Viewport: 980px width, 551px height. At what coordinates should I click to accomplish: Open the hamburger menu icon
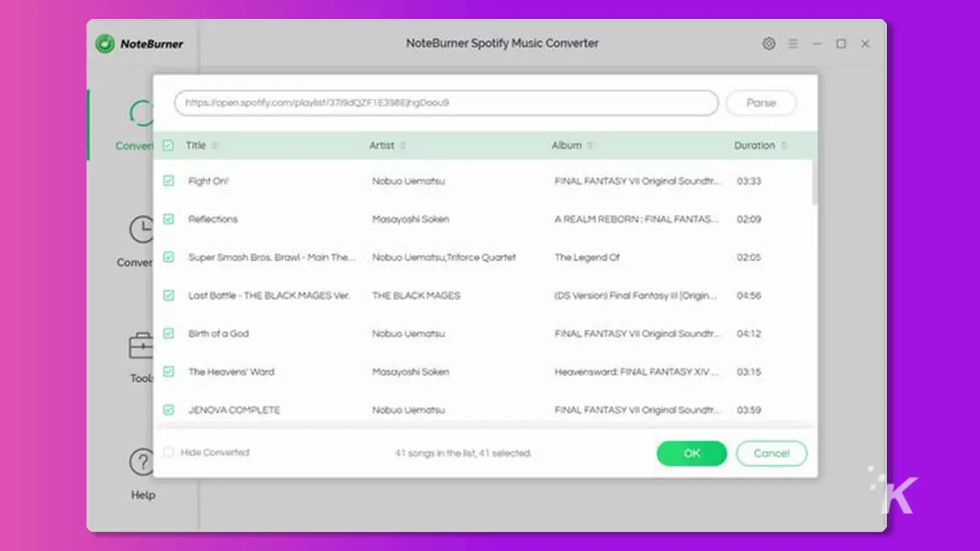tap(793, 43)
